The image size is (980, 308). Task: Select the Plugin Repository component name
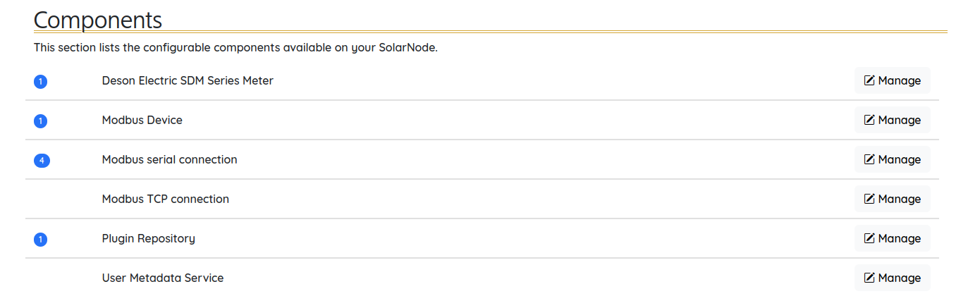point(148,238)
